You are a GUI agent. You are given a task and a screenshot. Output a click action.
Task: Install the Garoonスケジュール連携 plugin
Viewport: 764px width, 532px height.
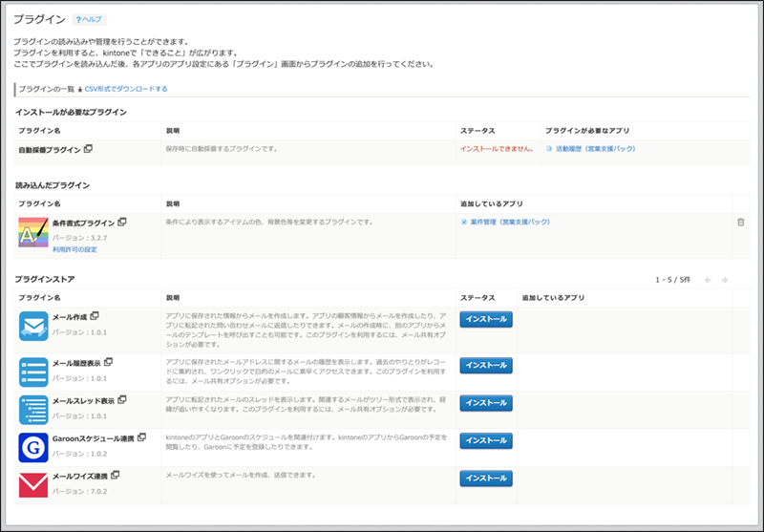coord(486,440)
